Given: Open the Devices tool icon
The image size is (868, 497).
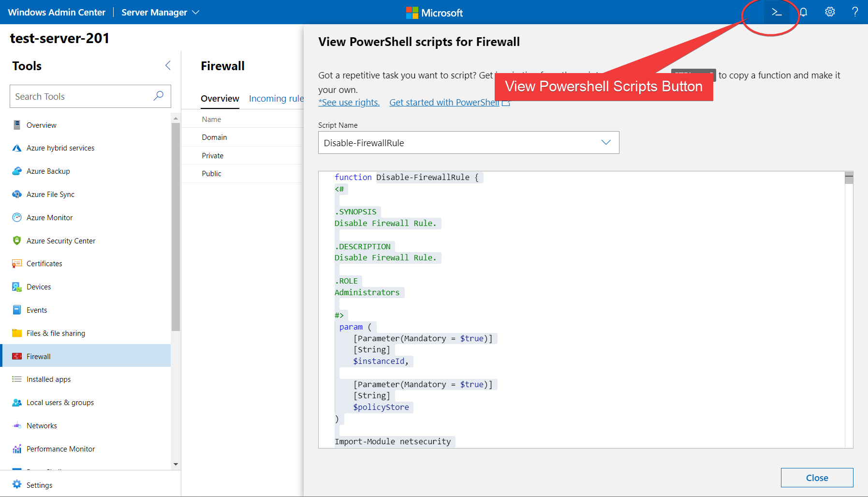Looking at the screenshot, I should click(x=17, y=287).
